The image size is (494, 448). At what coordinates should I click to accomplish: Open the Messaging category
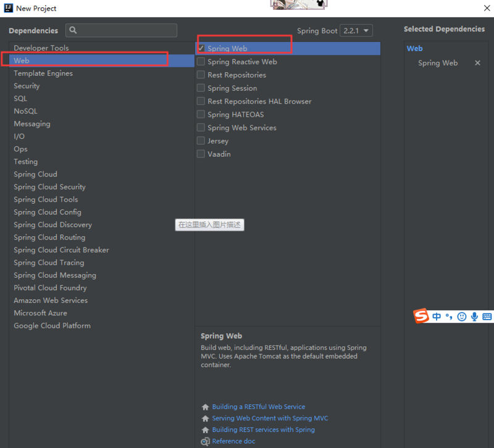point(102,124)
